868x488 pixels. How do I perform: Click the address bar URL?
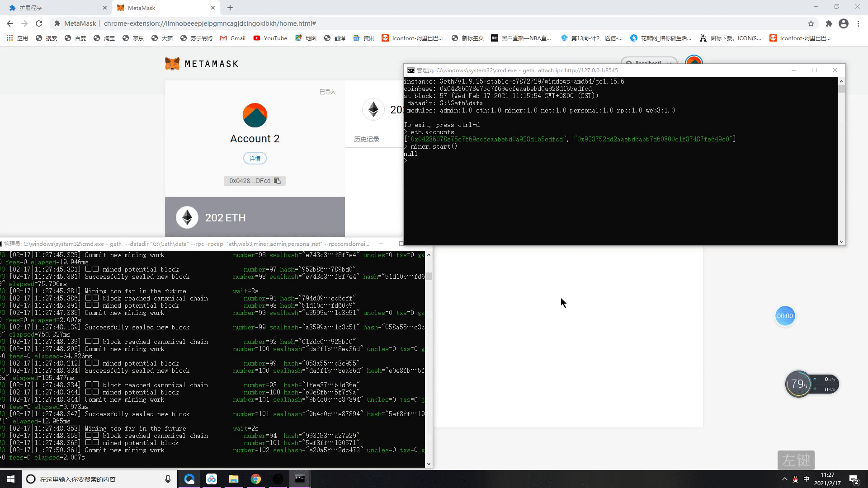[210, 23]
